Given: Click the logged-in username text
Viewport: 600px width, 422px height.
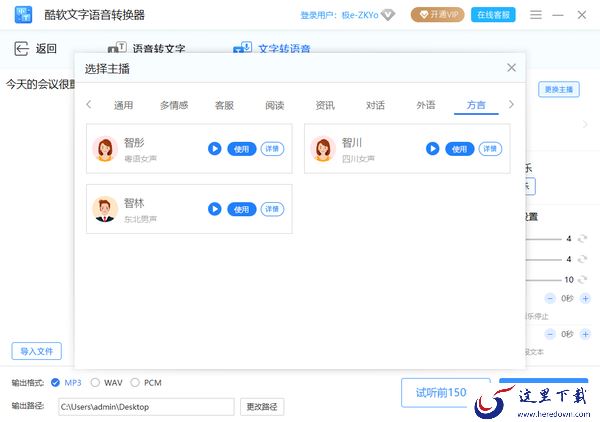Looking at the screenshot, I should click(x=339, y=15).
